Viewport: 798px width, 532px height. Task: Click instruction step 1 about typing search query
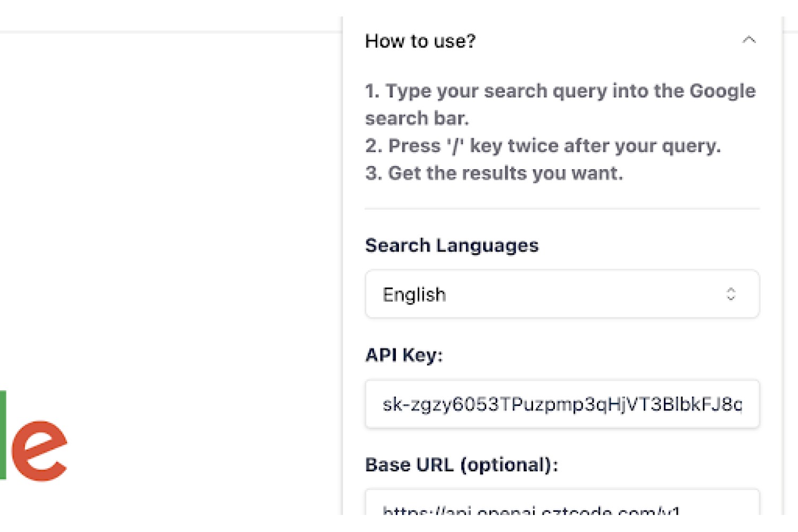click(x=560, y=104)
